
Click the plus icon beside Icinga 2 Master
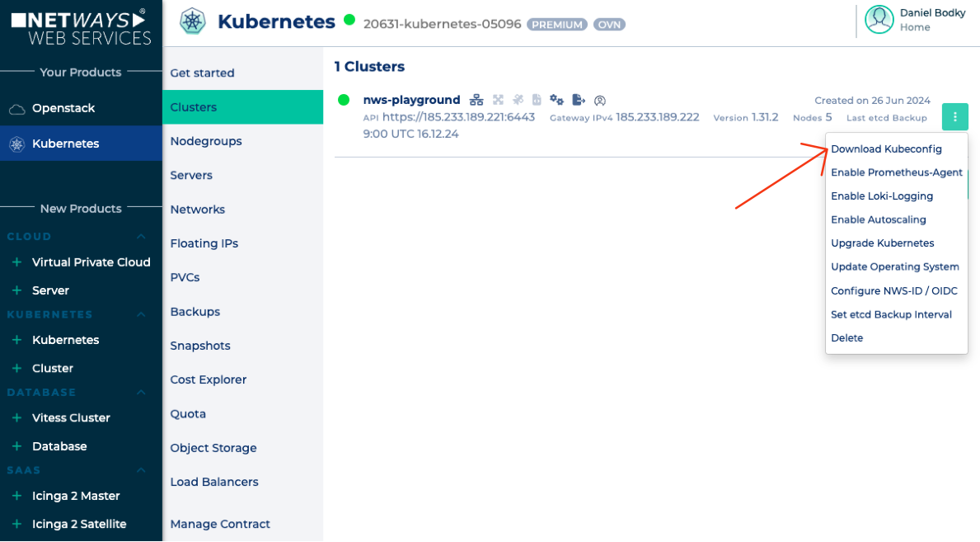tap(16, 495)
